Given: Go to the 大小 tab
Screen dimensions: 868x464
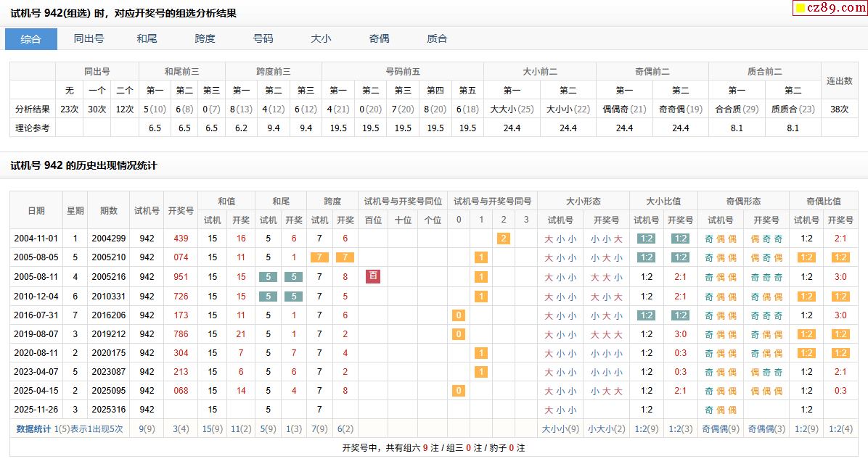Looking at the screenshot, I should (321, 39).
